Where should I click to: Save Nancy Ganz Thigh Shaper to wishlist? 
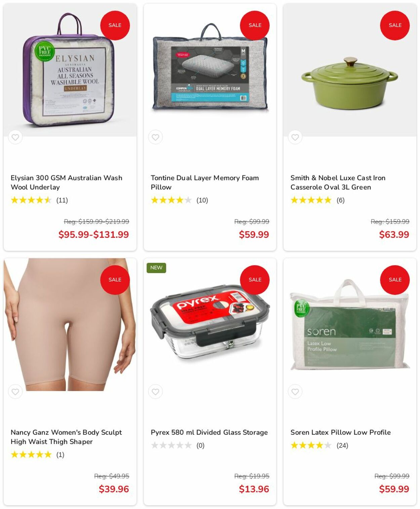[x=15, y=392]
